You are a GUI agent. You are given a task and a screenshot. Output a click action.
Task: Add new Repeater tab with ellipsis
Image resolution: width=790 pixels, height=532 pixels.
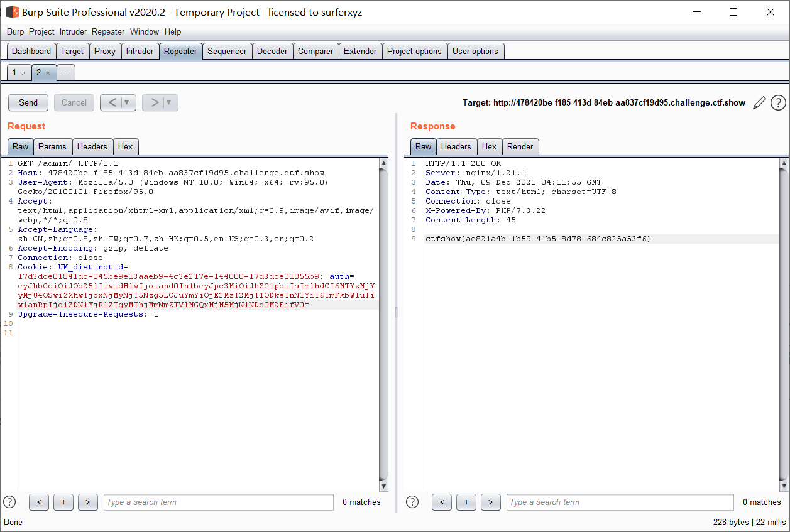(65, 73)
